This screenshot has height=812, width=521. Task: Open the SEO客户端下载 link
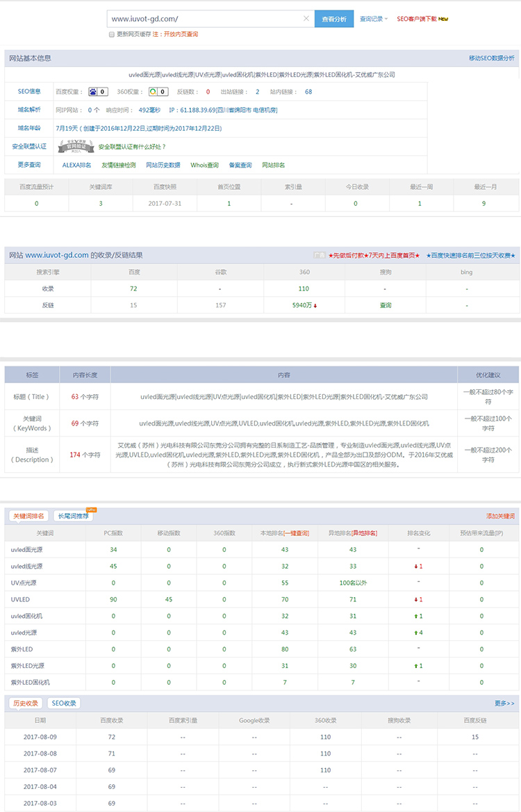(422, 19)
